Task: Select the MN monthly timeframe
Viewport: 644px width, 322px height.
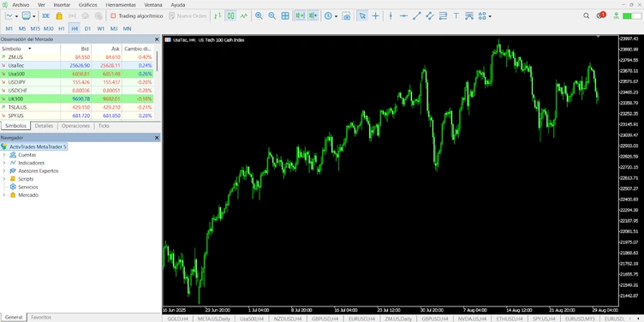Action: (128, 29)
